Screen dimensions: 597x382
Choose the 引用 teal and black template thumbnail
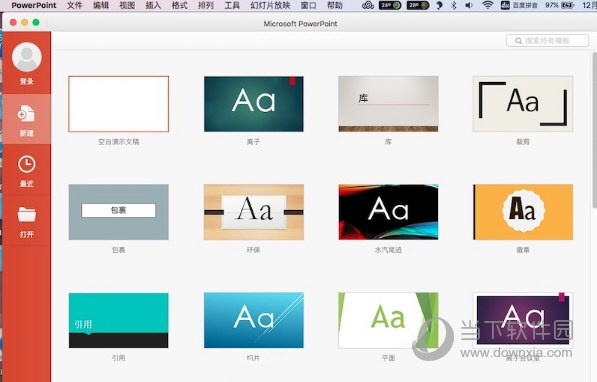118,320
